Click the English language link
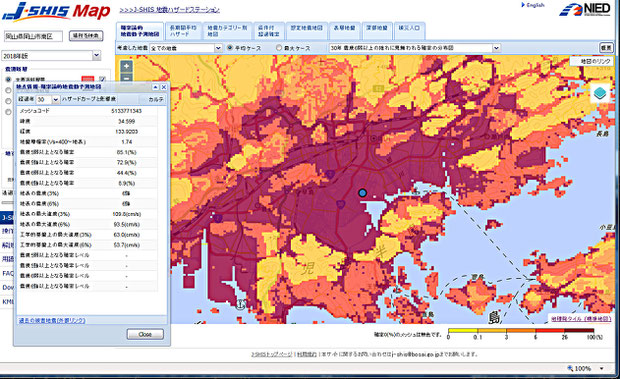 point(533,5)
